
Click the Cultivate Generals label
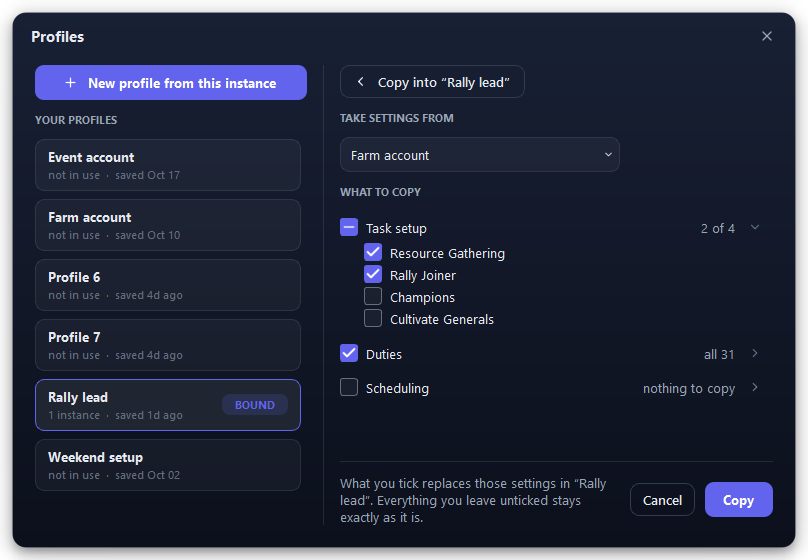[442, 319]
